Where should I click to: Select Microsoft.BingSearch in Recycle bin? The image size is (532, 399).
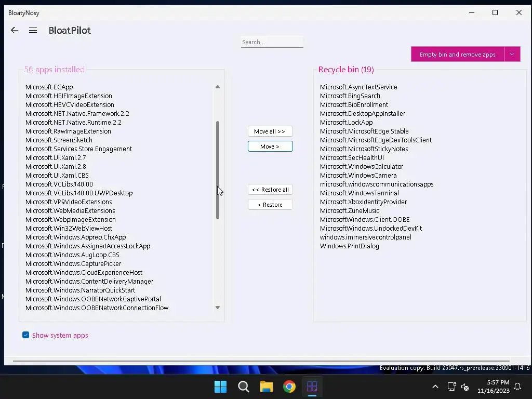(350, 96)
